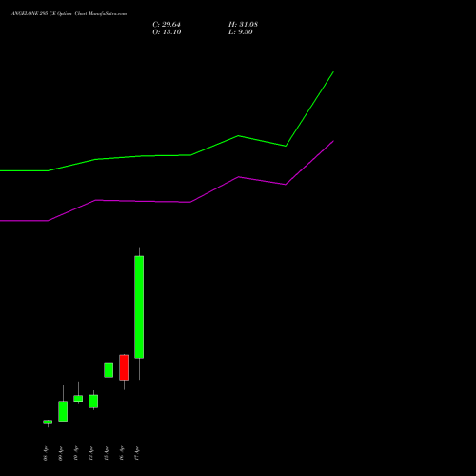This screenshot has width=476, height=476.
Task: Click the 08 Apr date label
Action: (46, 454)
